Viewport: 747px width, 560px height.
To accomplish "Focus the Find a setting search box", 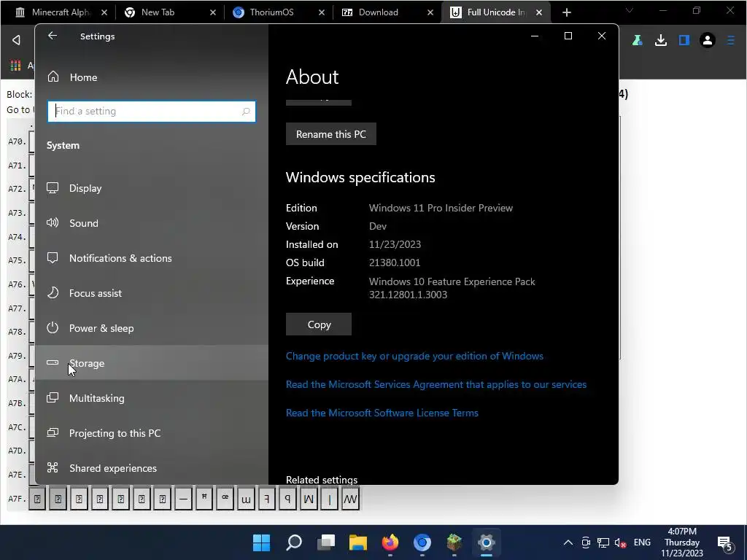I will [151, 112].
